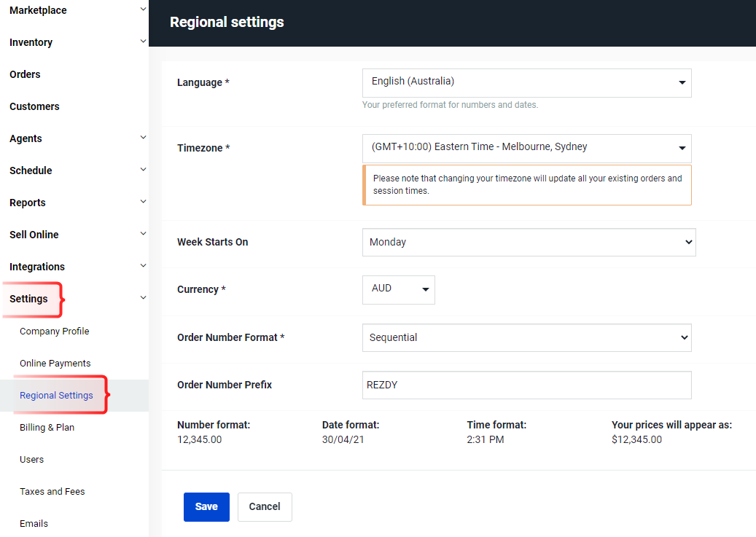Save the regional settings
The height and width of the screenshot is (537, 756).
[x=206, y=507]
